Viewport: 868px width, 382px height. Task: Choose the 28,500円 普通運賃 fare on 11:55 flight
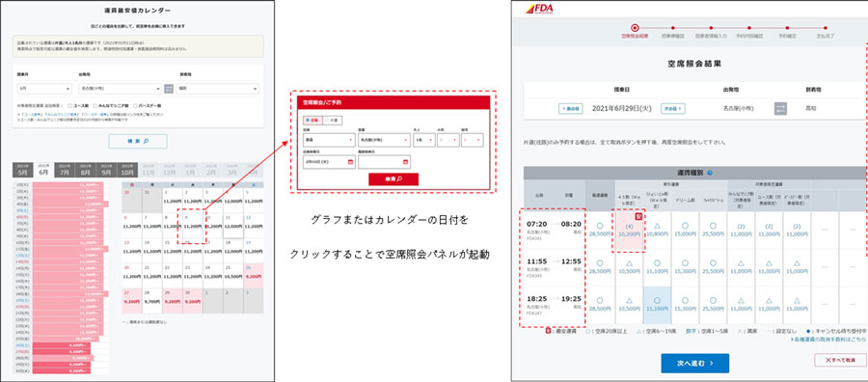click(x=600, y=267)
